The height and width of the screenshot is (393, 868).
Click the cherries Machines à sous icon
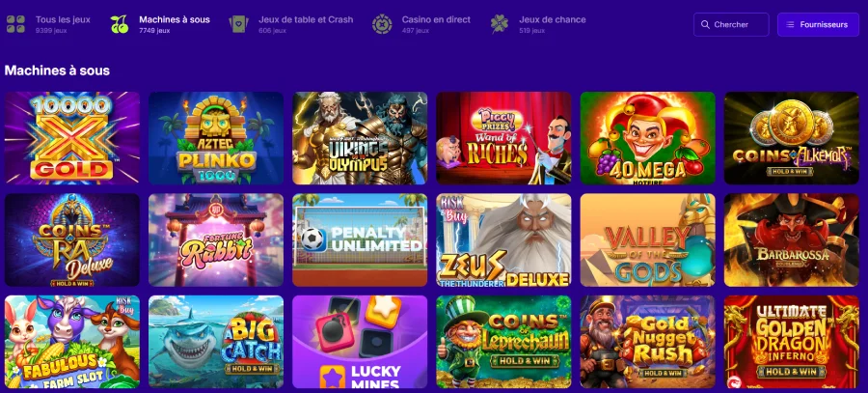point(119,24)
